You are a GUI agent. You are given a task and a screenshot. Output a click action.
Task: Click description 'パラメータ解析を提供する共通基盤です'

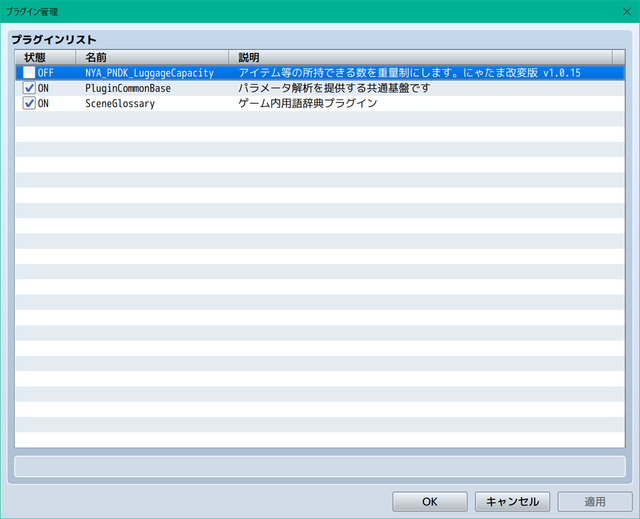coord(334,88)
